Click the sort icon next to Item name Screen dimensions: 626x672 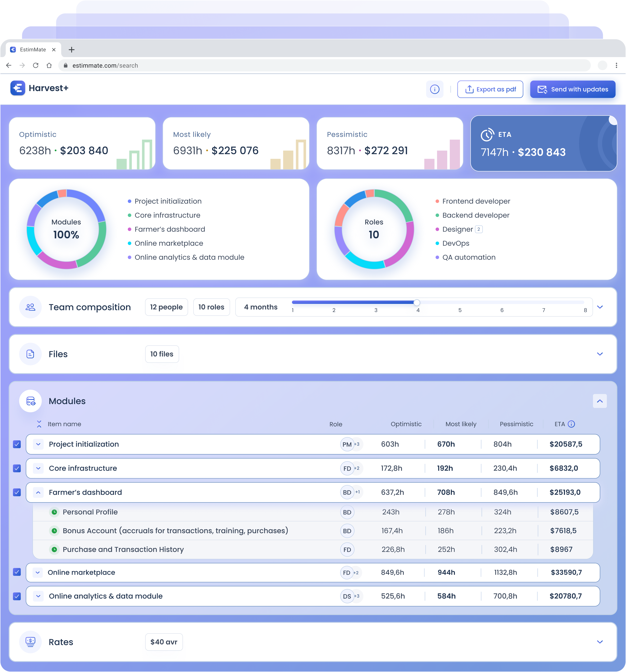39,424
